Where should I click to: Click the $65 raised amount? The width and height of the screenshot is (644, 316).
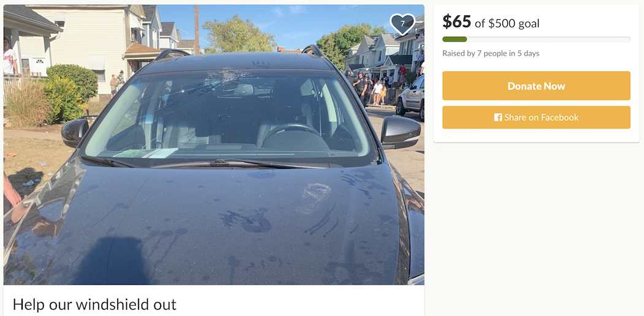click(x=456, y=21)
